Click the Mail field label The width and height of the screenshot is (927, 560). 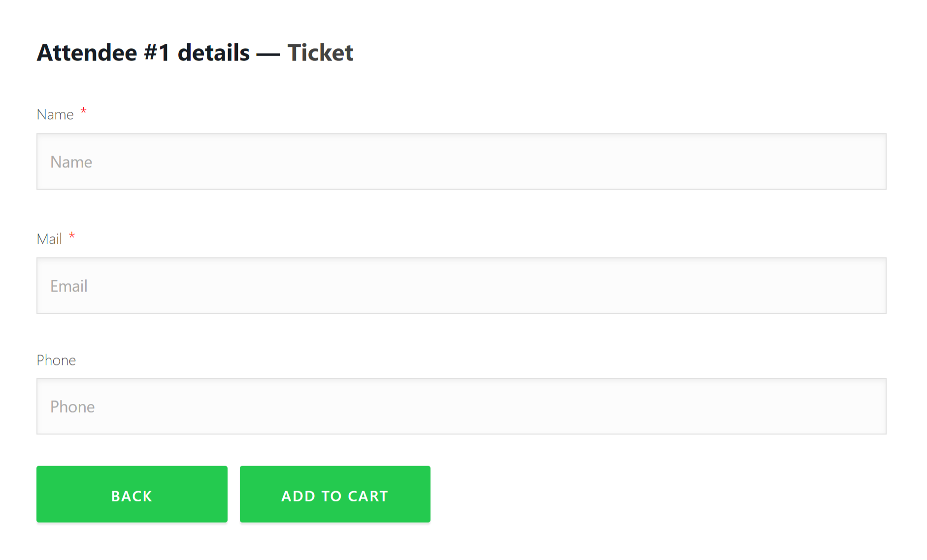[x=49, y=239]
